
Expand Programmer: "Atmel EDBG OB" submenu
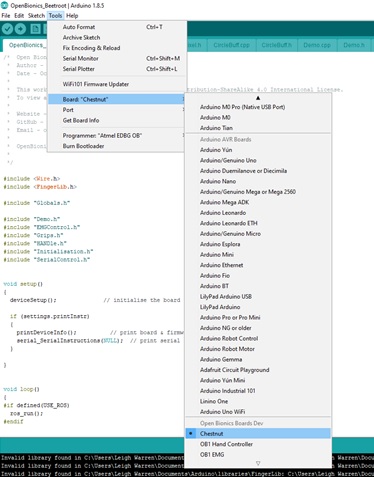[117, 136]
